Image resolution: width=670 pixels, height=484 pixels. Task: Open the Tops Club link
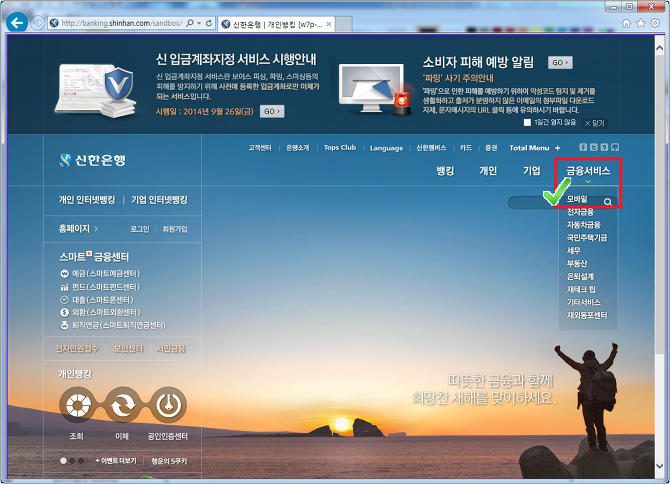pyautogui.click(x=340, y=148)
